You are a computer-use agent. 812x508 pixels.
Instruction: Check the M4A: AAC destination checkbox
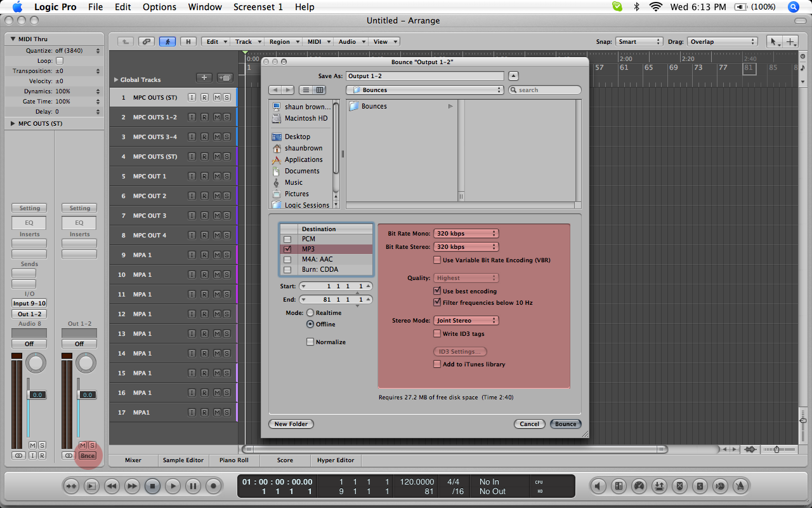pyautogui.click(x=287, y=260)
